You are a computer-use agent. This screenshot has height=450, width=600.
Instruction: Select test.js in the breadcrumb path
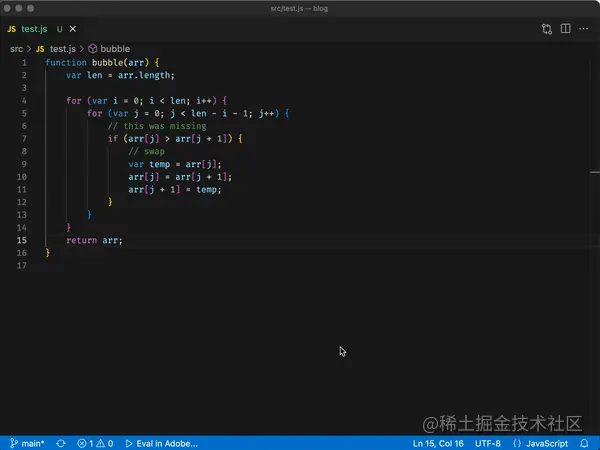coord(62,48)
